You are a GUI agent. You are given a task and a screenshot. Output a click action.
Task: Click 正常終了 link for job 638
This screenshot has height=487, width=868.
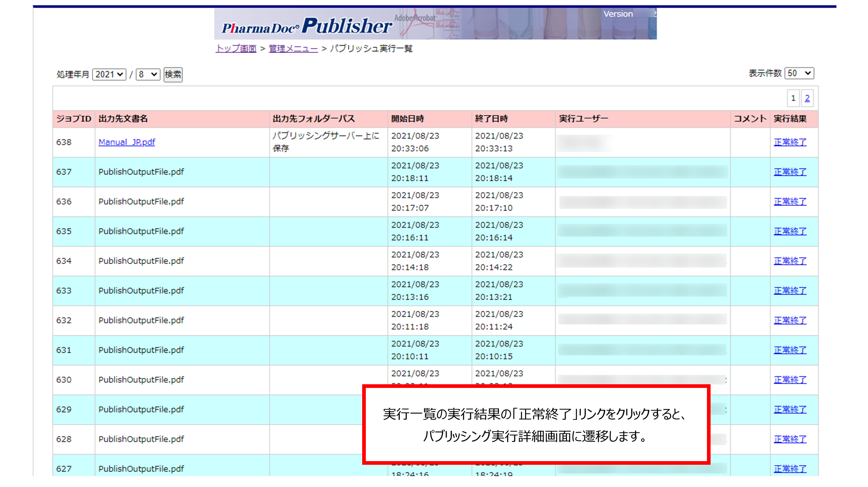pos(790,142)
